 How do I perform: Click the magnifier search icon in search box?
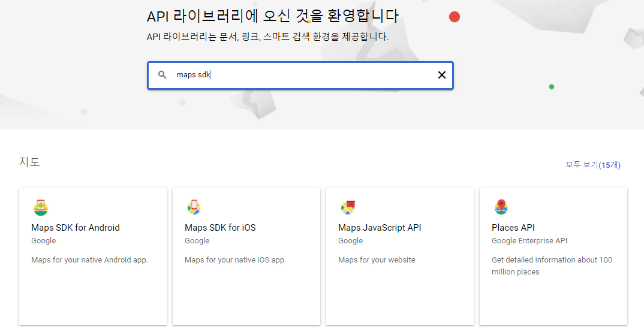(162, 75)
